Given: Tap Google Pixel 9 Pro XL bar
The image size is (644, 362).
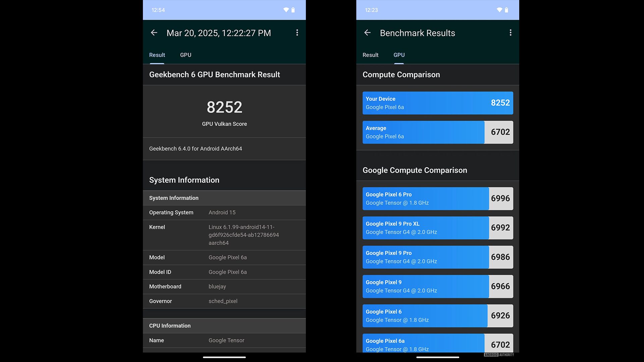Looking at the screenshot, I should pos(438,228).
